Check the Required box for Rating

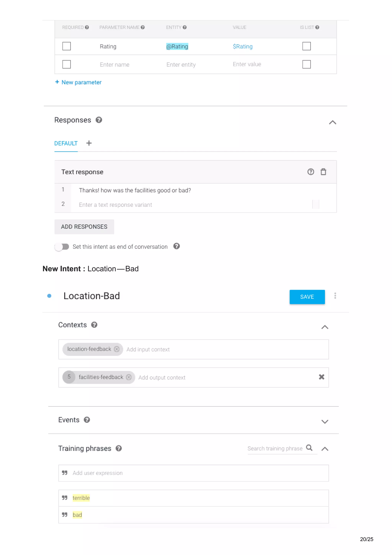click(x=66, y=46)
